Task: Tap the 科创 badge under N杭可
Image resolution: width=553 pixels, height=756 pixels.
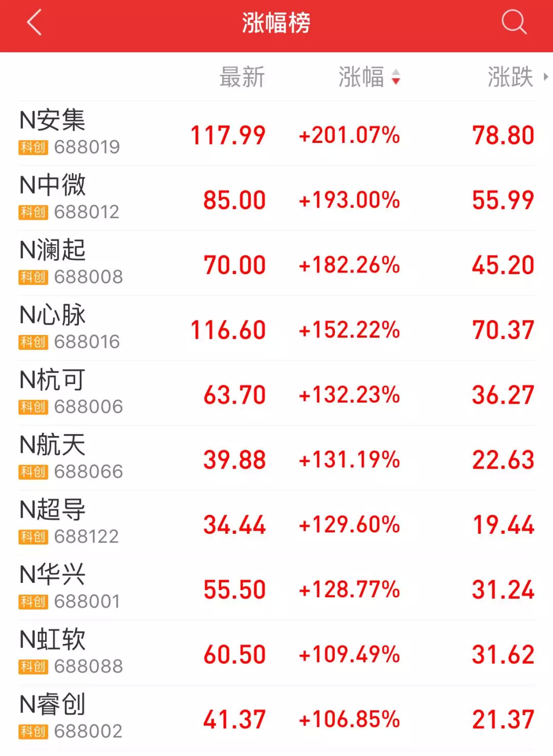Action: pyautogui.click(x=33, y=407)
